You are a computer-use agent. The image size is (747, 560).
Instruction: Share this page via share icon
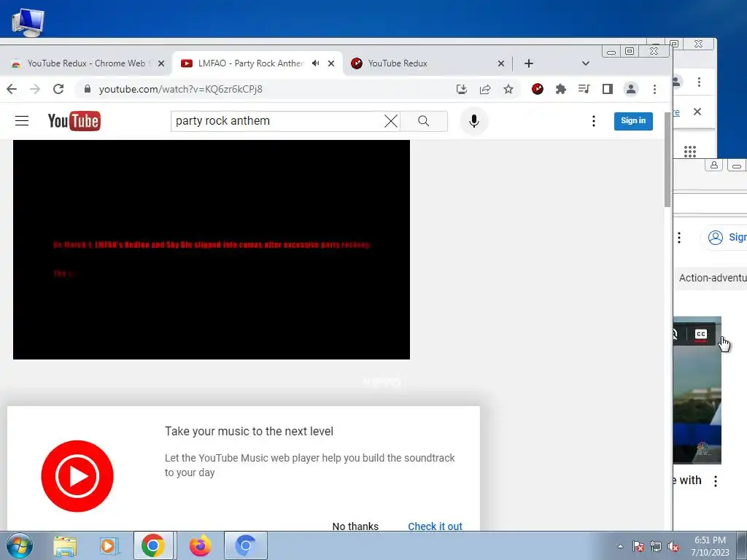[x=485, y=89]
